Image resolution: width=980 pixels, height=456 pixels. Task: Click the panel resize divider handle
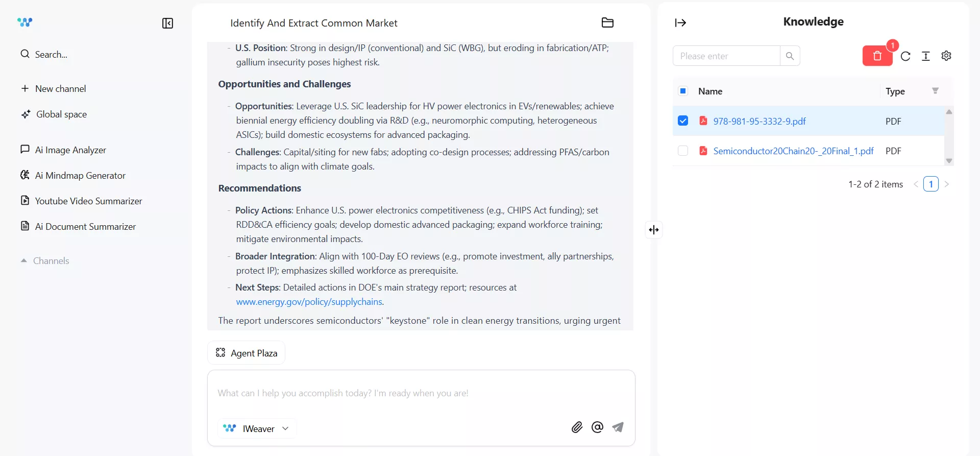pyautogui.click(x=654, y=230)
